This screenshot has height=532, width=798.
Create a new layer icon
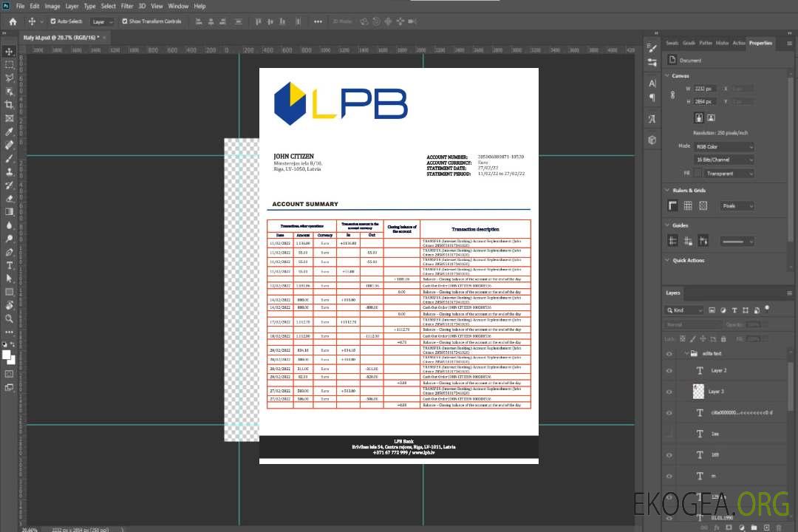(x=766, y=528)
